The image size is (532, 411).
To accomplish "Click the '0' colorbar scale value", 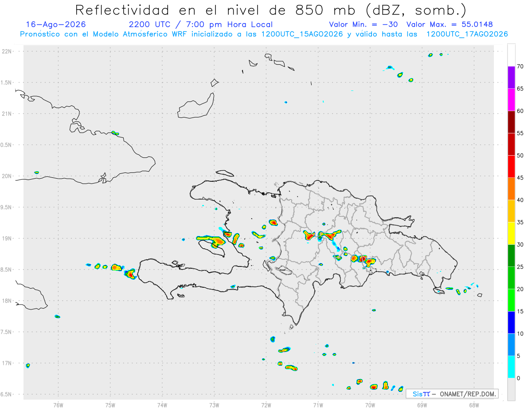I will (518, 378).
